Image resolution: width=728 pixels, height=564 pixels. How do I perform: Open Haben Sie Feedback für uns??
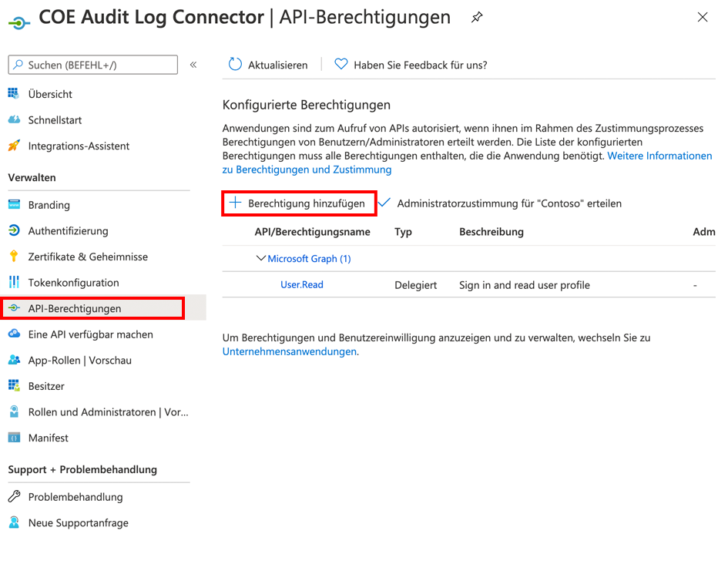(x=421, y=65)
